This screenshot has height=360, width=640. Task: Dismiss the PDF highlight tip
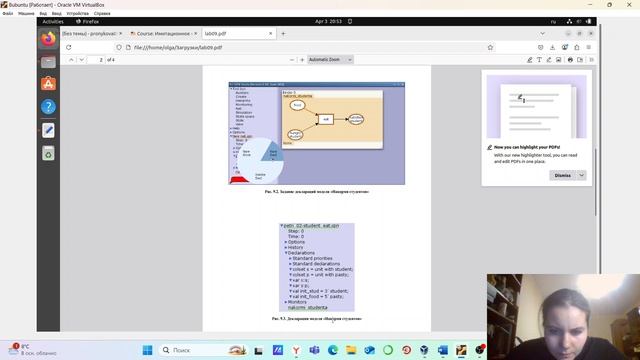562,176
